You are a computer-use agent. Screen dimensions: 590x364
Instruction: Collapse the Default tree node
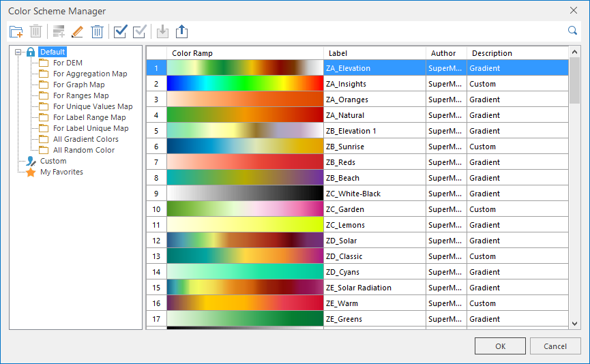coord(18,52)
